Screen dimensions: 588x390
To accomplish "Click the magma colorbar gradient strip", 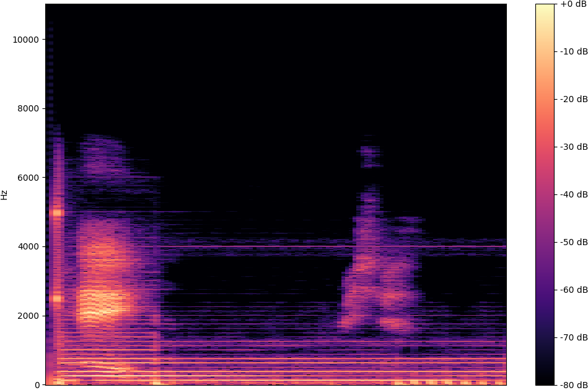I will (545, 194).
